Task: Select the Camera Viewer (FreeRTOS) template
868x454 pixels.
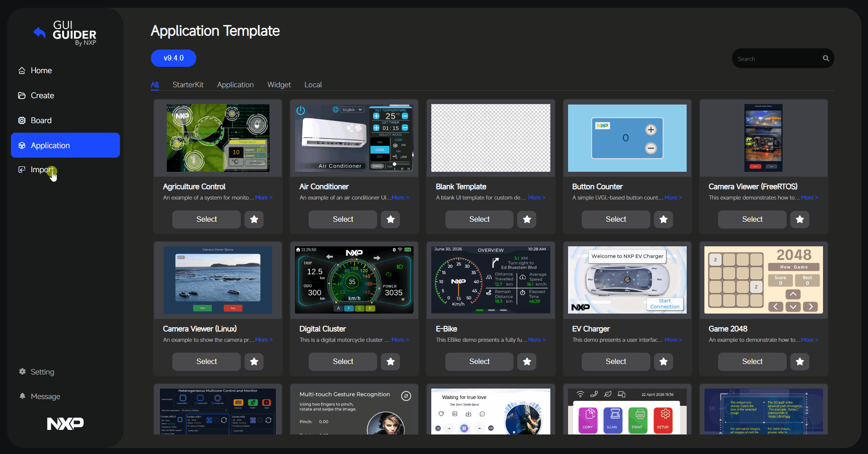Action: 752,220
